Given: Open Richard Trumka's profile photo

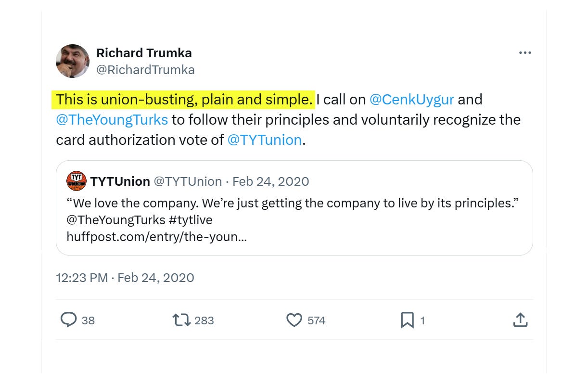Looking at the screenshot, I should point(73,61).
